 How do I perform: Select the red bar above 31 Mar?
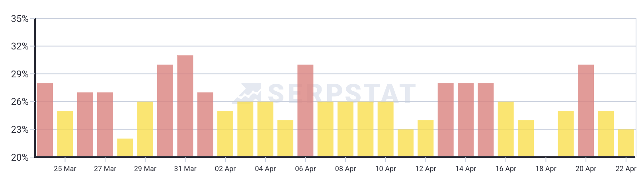[185, 106]
